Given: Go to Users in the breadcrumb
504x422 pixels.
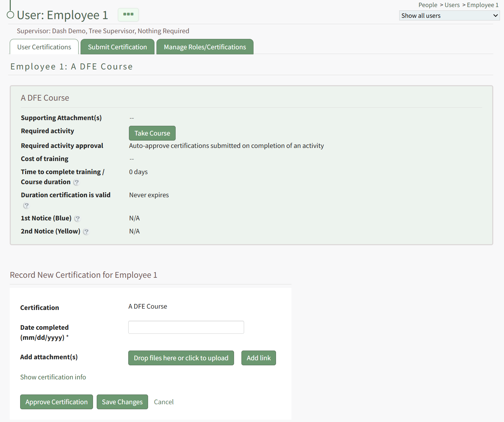Looking at the screenshot, I should (452, 5).
